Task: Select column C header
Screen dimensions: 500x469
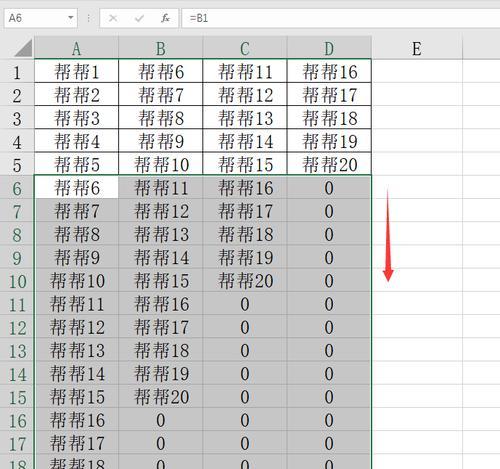Action: (245, 48)
